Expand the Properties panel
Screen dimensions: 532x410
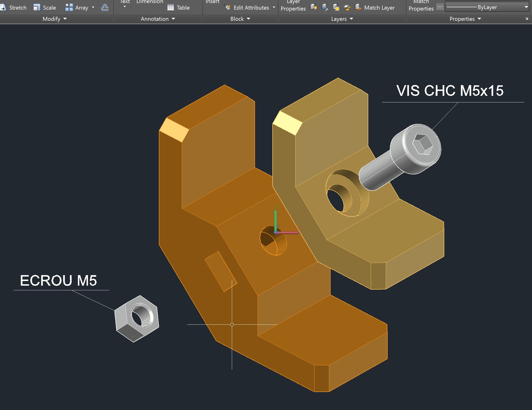pos(479,19)
